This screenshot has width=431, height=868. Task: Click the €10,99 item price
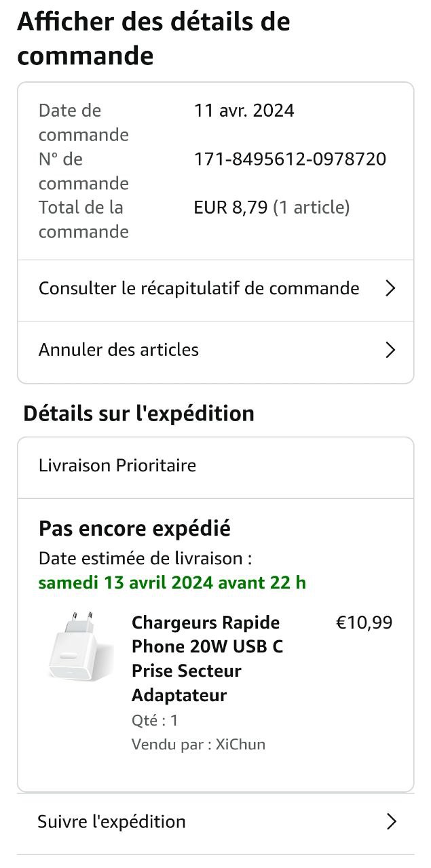click(x=364, y=623)
